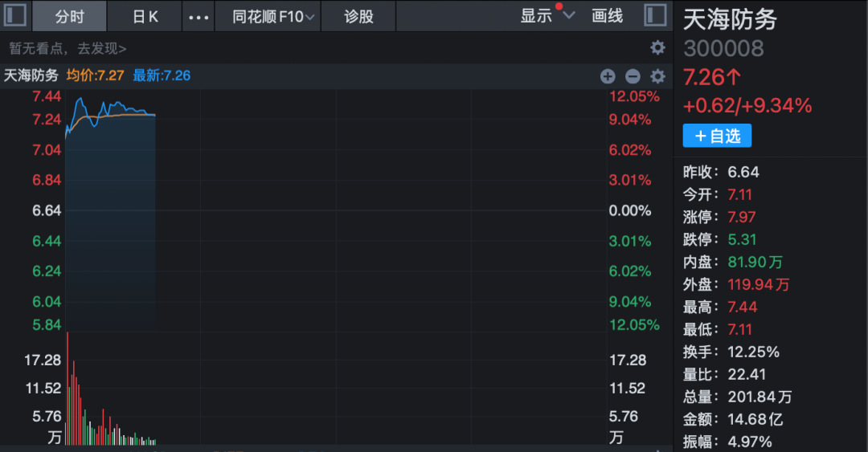Open the three-dots more options menu
Image resolution: width=868 pixels, height=452 pixels.
pyautogui.click(x=198, y=17)
